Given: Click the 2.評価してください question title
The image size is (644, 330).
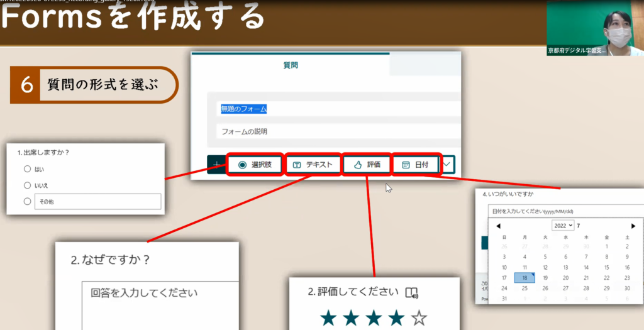Looking at the screenshot, I should click(353, 292).
